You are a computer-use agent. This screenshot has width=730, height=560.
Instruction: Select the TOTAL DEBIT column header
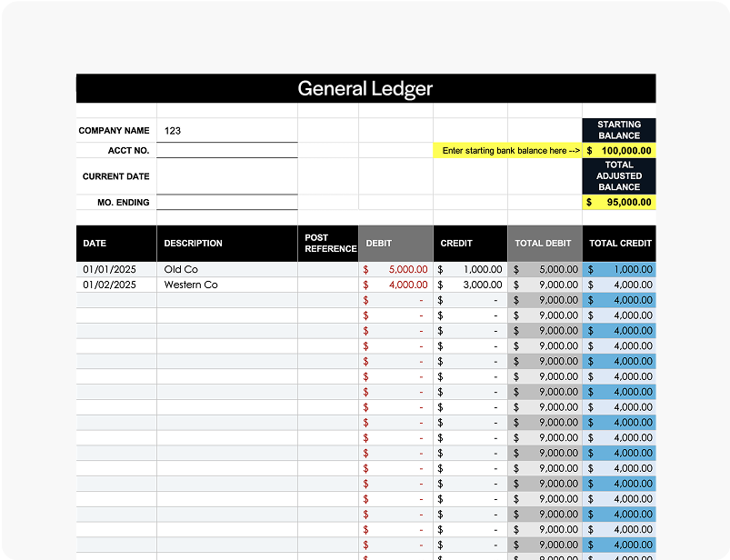coord(545,244)
